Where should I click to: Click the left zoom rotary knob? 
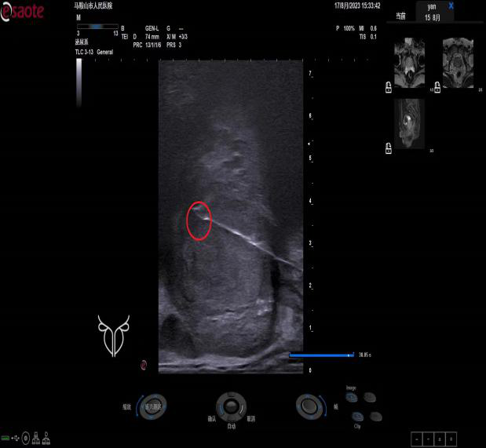(x=153, y=405)
